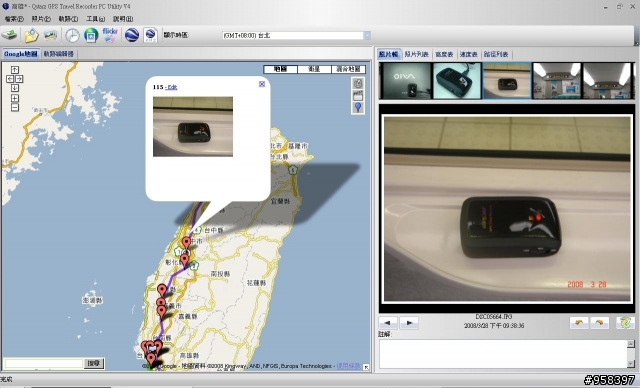This screenshot has width=640, height=388.
Task: Select the first tab in photo panel
Action: (x=389, y=54)
